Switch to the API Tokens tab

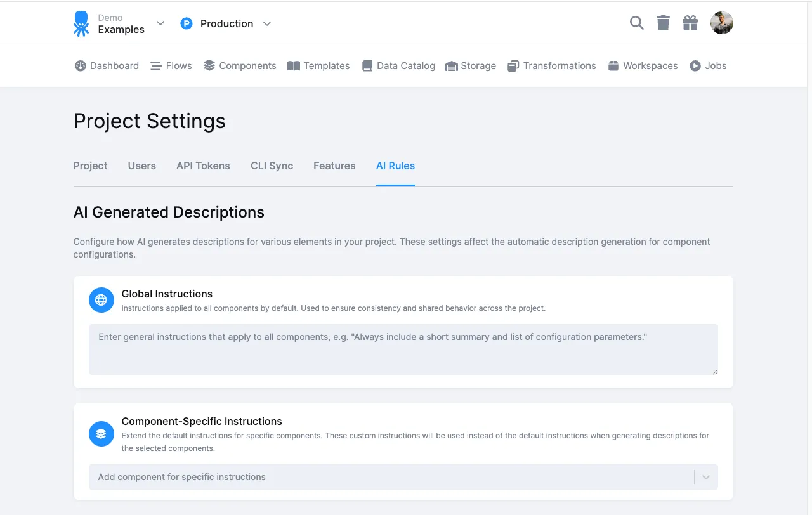[x=203, y=166]
